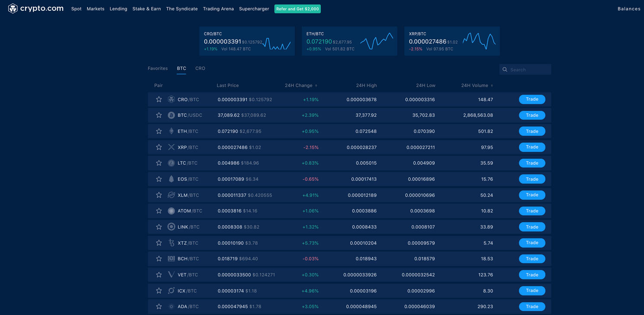Screen dimensions: 644x315
Task: Click Trade for XLM/BTC
Action: (x=532, y=195)
